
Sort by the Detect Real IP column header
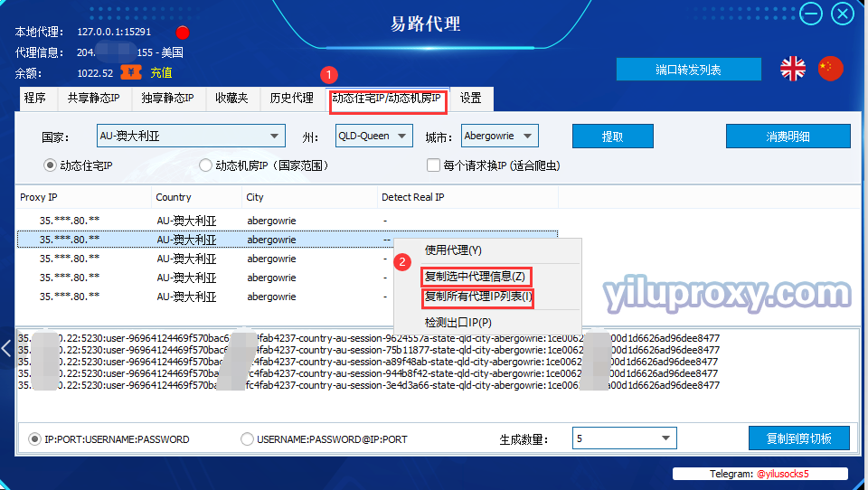467,197
